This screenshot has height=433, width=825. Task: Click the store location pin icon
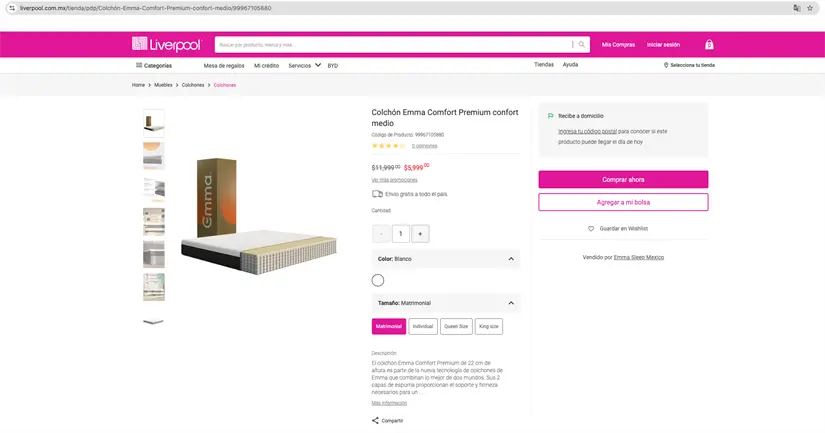tap(666, 65)
